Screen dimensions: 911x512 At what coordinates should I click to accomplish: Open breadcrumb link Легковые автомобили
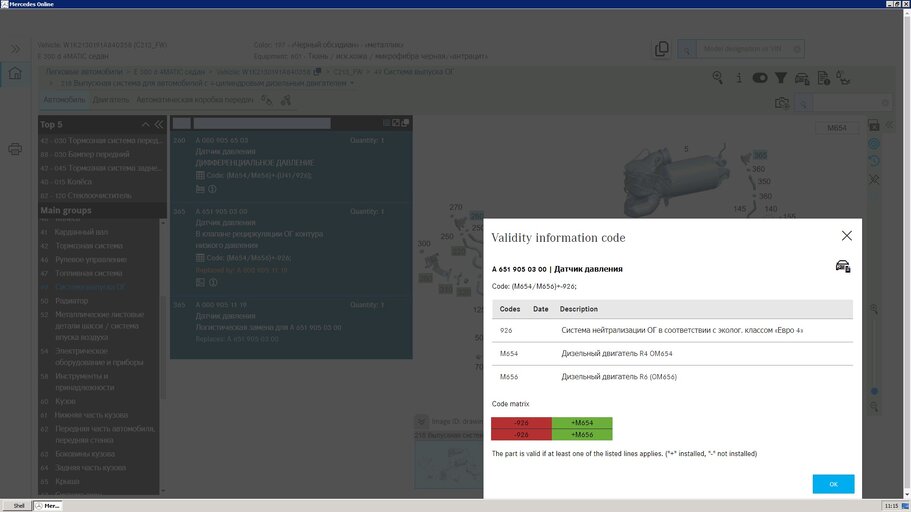[x=84, y=71]
